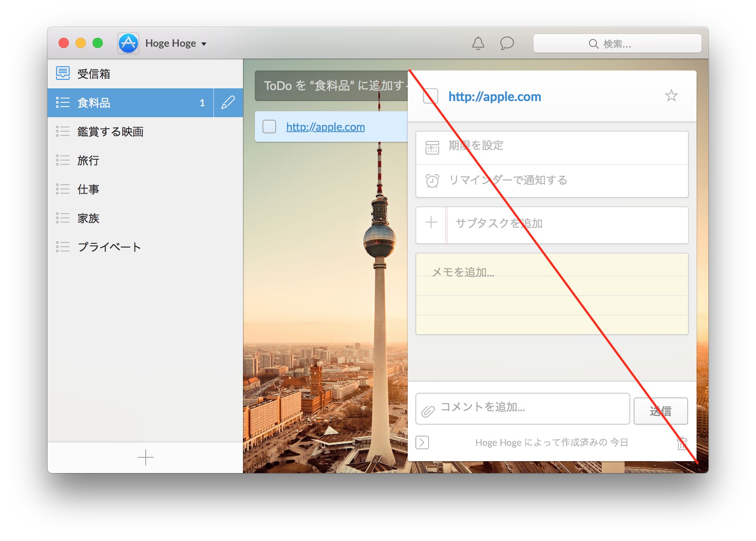This screenshot has width=756, height=541.
Task: Click the inbox icon beside 受信箱
Action: click(x=63, y=73)
